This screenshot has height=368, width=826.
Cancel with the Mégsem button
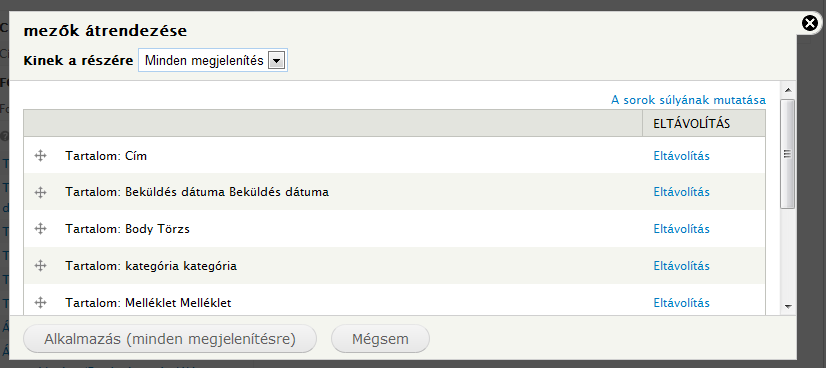pos(380,339)
